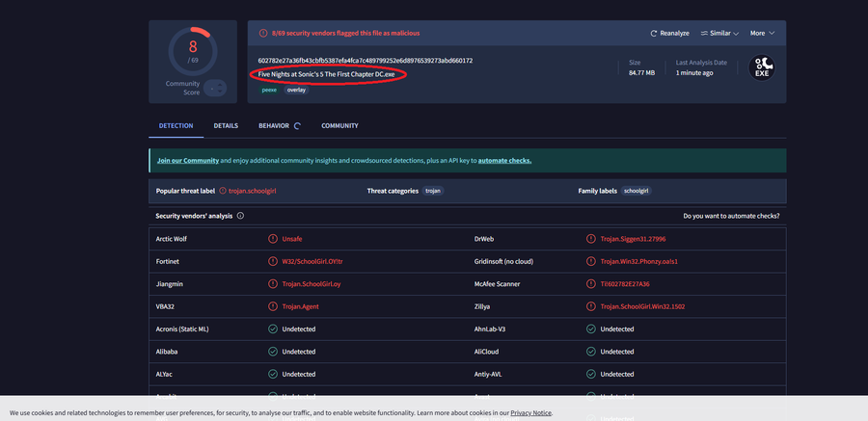Click the Arctic Wolf Unsafe alert icon
This screenshot has width=868, height=421.
[x=273, y=239]
